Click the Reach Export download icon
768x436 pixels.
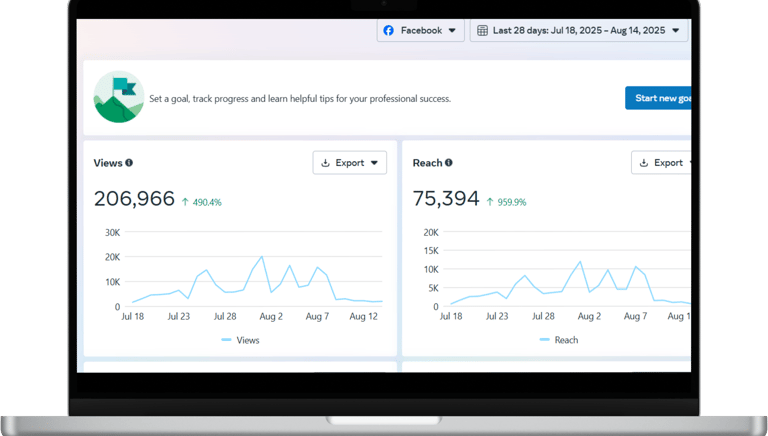point(644,163)
